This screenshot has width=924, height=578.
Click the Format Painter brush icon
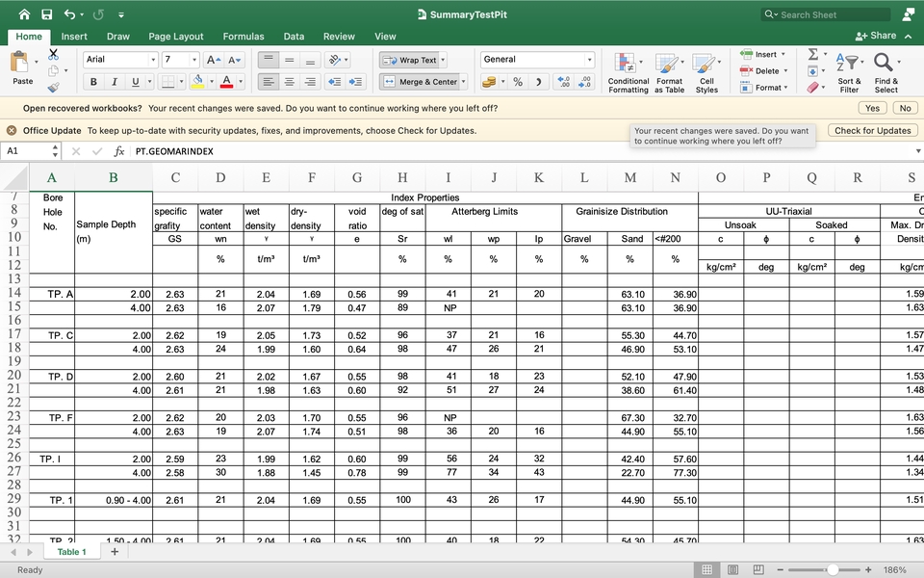pyautogui.click(x=53, y=88)
